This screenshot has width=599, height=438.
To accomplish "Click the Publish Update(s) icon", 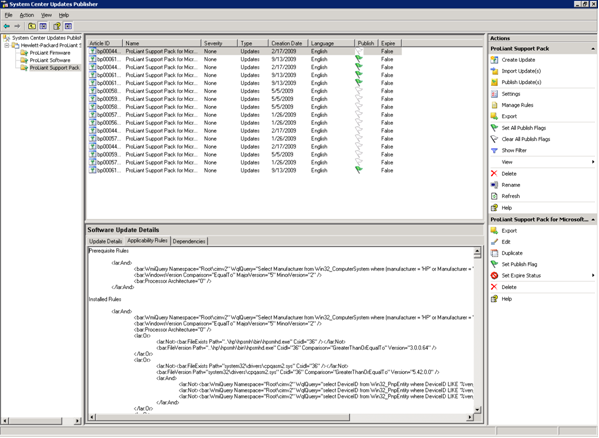I will click(494, 82).
